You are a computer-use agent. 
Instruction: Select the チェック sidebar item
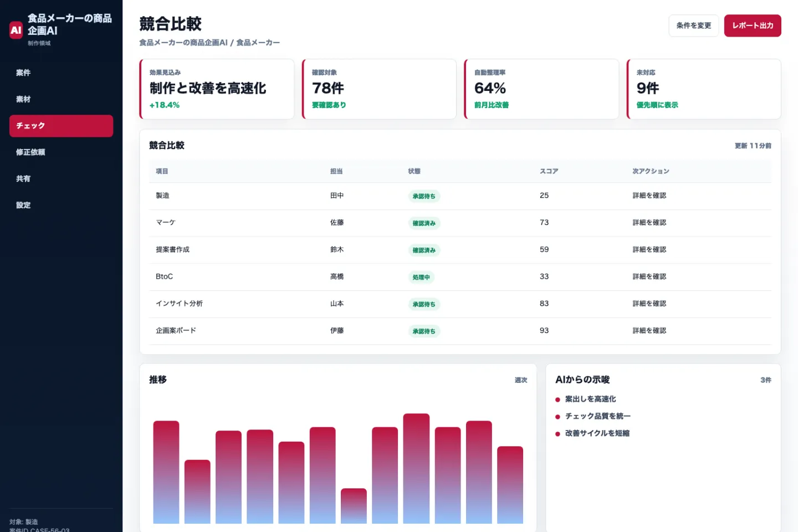coord(61,126)
